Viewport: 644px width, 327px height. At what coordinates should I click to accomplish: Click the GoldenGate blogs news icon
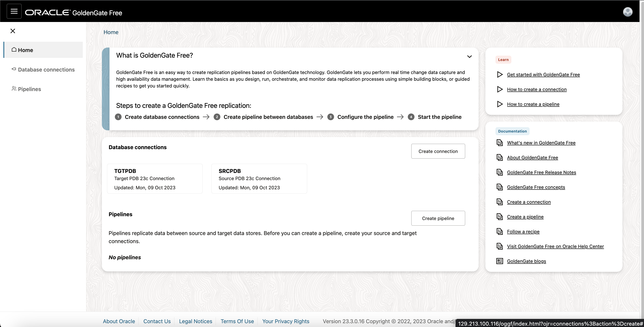499,261
